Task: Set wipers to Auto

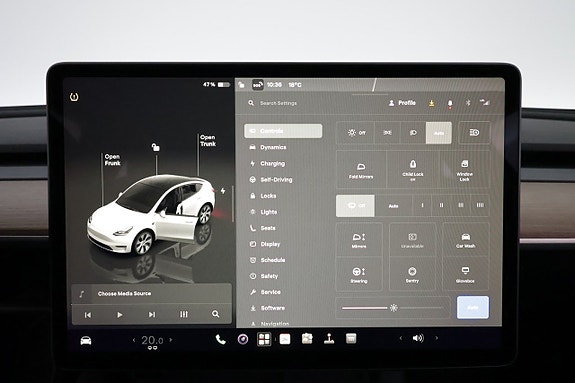Action: 393,206
